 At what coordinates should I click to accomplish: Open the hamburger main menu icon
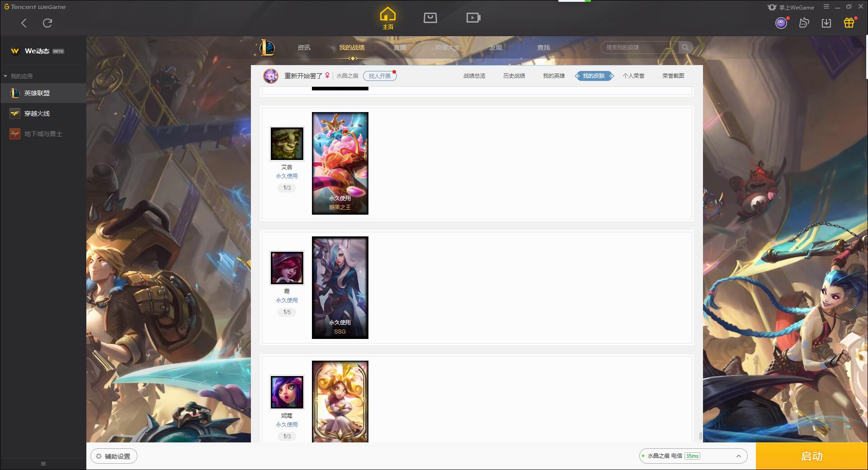pyautogui.click(x=826, y=7)
